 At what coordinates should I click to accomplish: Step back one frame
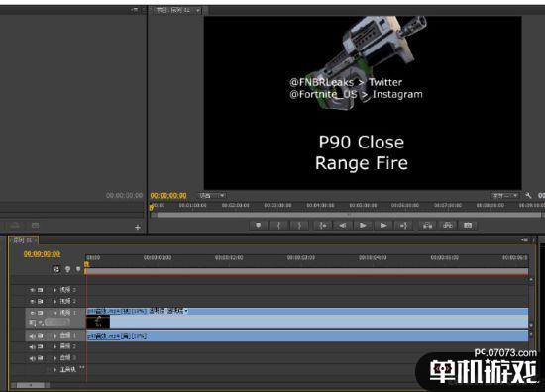(x=343, y=226)
